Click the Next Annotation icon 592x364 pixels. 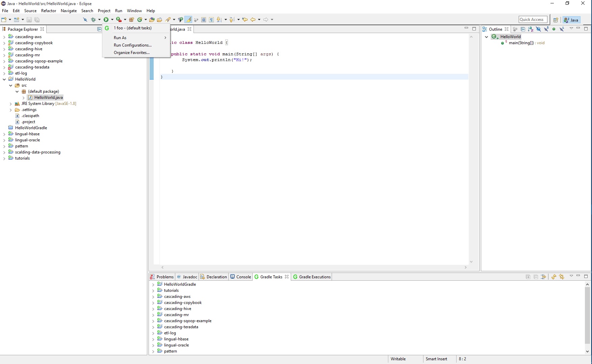219,20
